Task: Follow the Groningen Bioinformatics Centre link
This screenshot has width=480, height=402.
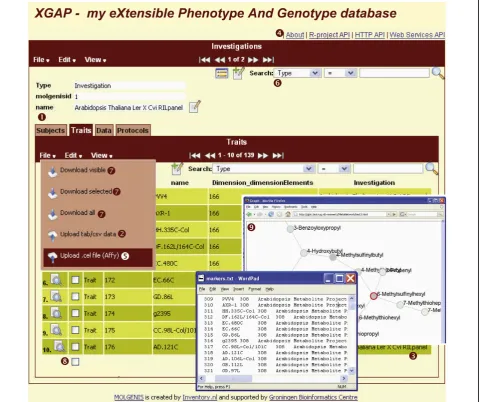Action: (x=313, y=397)
